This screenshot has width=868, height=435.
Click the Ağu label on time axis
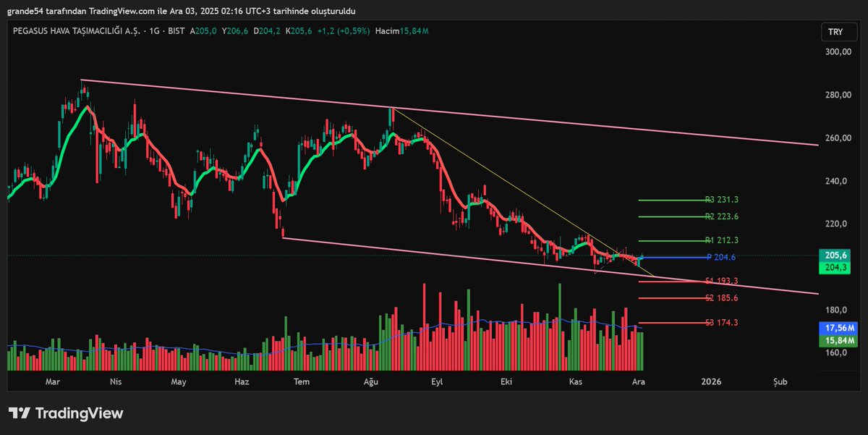tap(370, 381)
